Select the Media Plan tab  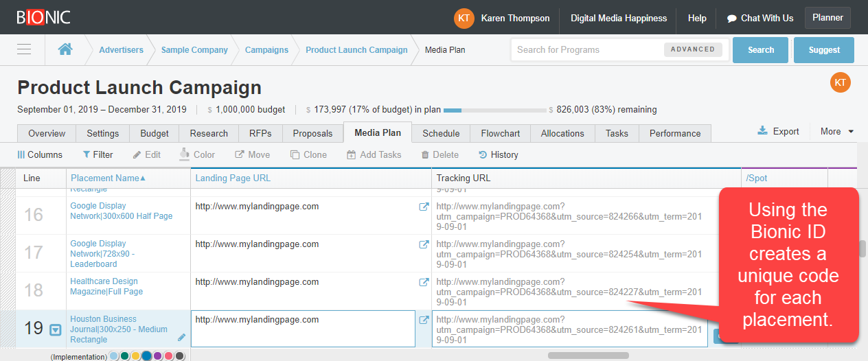(378, 132)
